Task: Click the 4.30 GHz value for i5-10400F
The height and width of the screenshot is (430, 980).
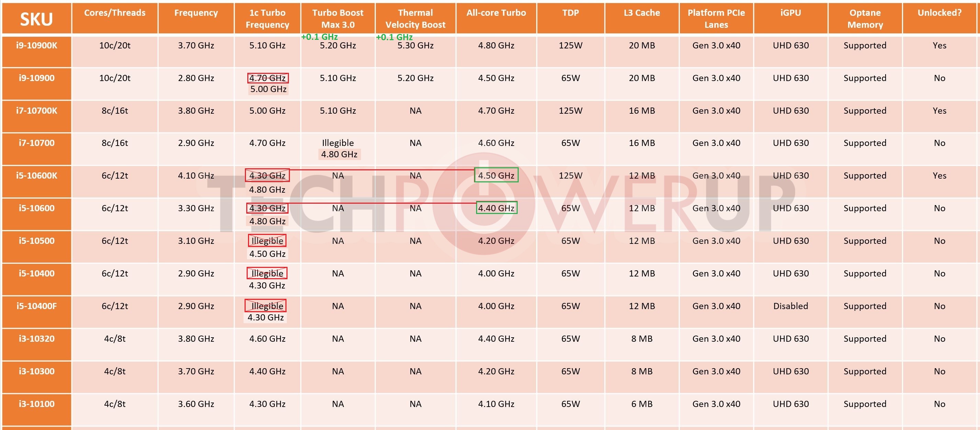Action: click(266, 317)
